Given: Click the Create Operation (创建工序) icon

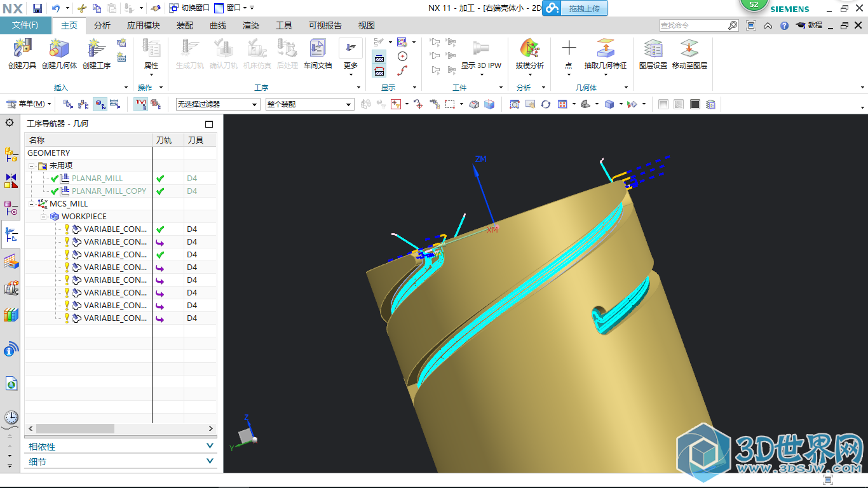Looking at the screenshot, I should pos(97,48).
